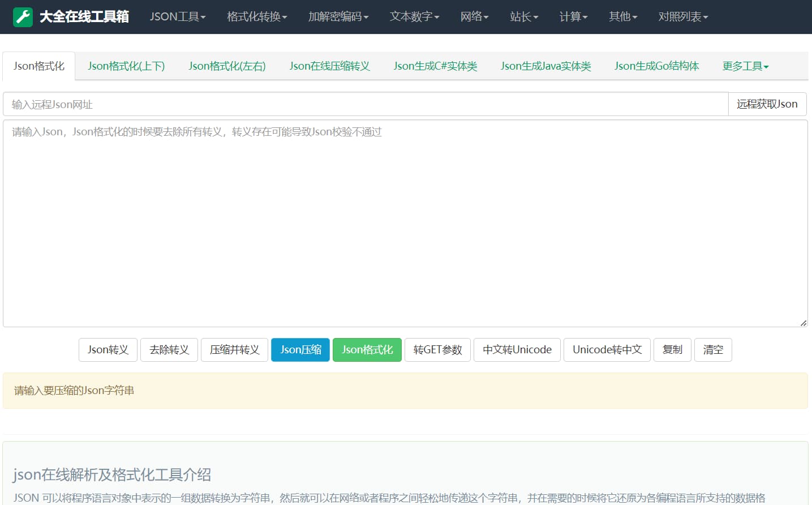Open the 加解密编码 dropdown menu
Image resolution: width=812 pixels, height=505 pixels.
click(x=338, y=17)
